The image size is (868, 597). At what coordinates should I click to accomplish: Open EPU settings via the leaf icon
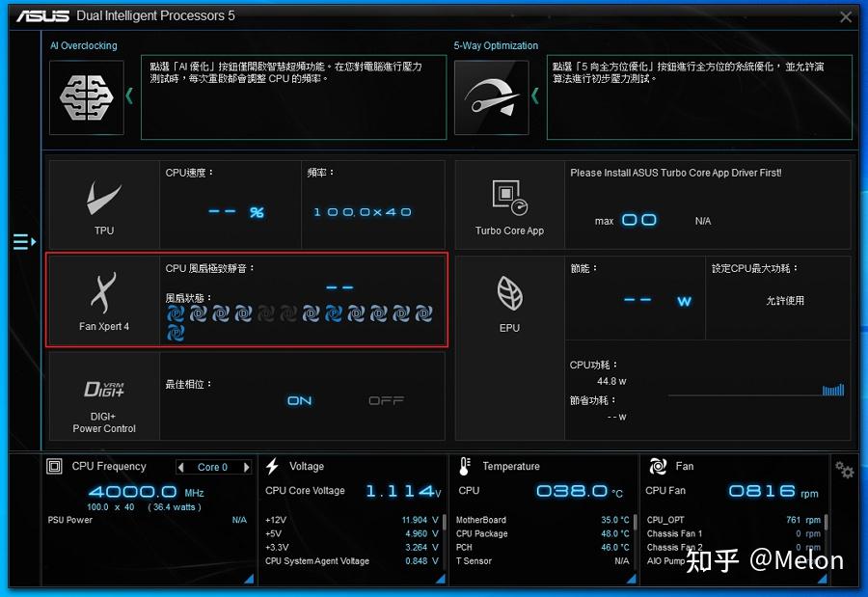tap(509, 292)
